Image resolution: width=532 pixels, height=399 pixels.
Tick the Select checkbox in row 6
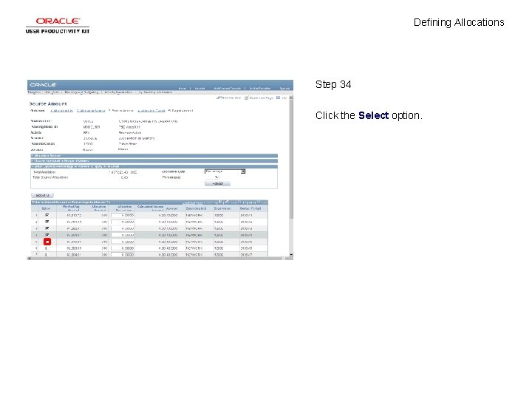pos(47,248)
